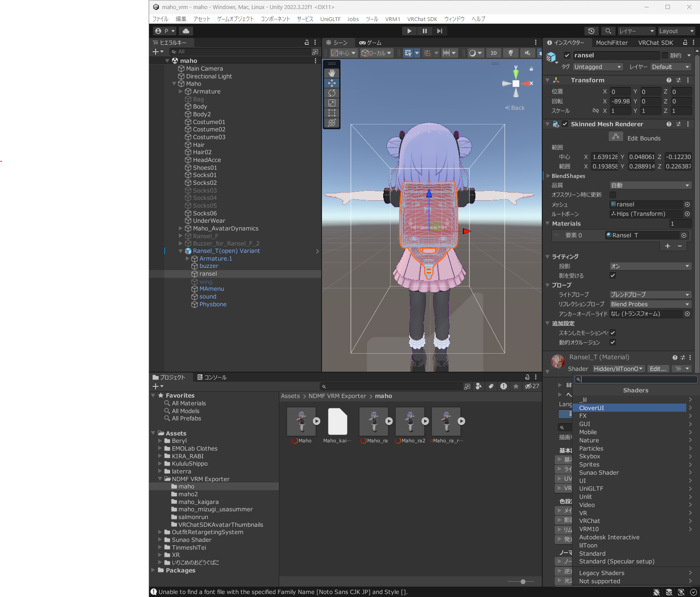Viewport: 700px width, 597px height.
Task: Open Skinned Mesh Renderer preset settings icon
Action: [x=678, y=124]
